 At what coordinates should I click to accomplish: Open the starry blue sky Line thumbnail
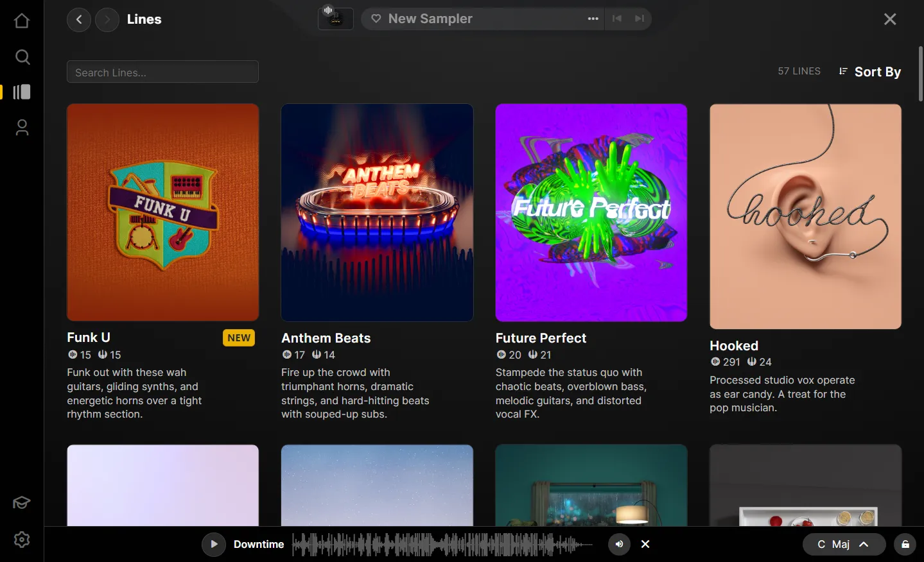377,486
